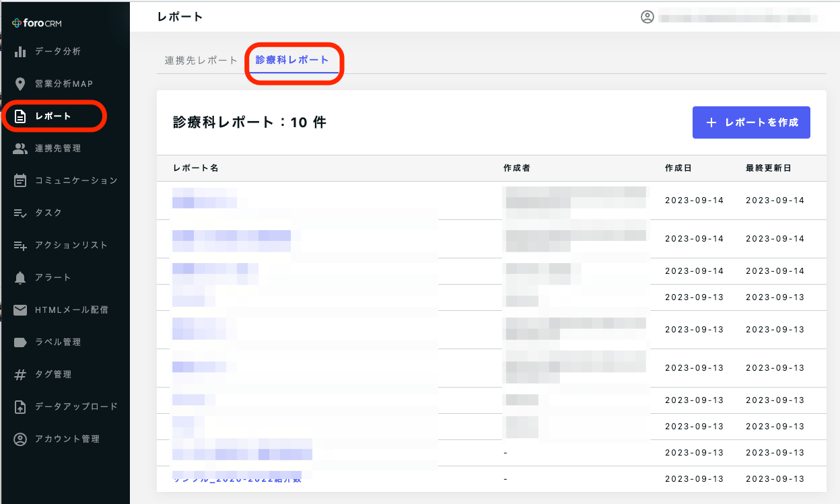The height and width of the screenshot is (504, 840).
Task: Click the アクションリスト list-add icon
Action: pos(20,245)
